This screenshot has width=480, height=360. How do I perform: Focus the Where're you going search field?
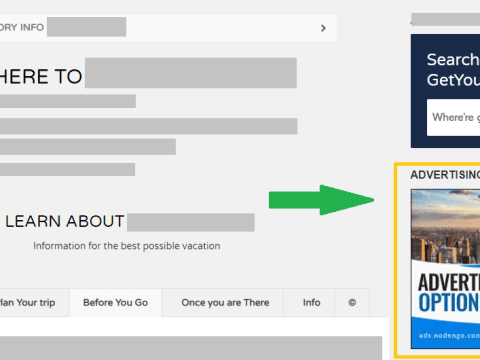click(x=453, y=117)
